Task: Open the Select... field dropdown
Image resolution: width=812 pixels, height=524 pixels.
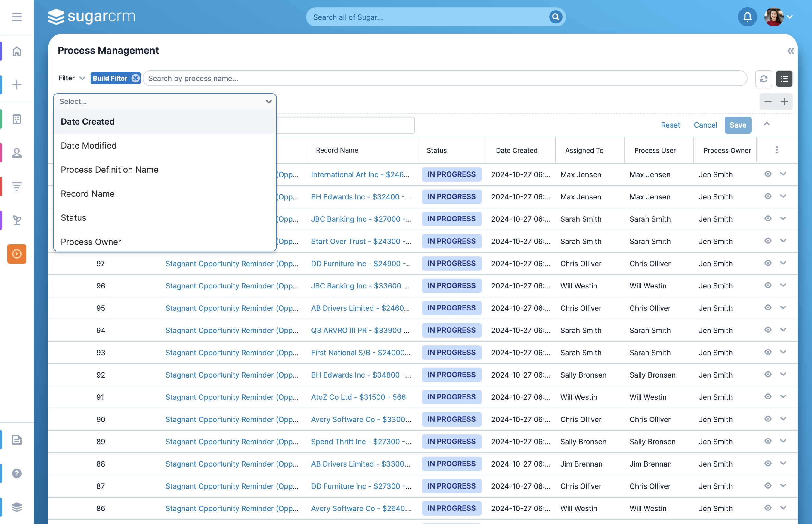Action: click(x=165, y=101)
